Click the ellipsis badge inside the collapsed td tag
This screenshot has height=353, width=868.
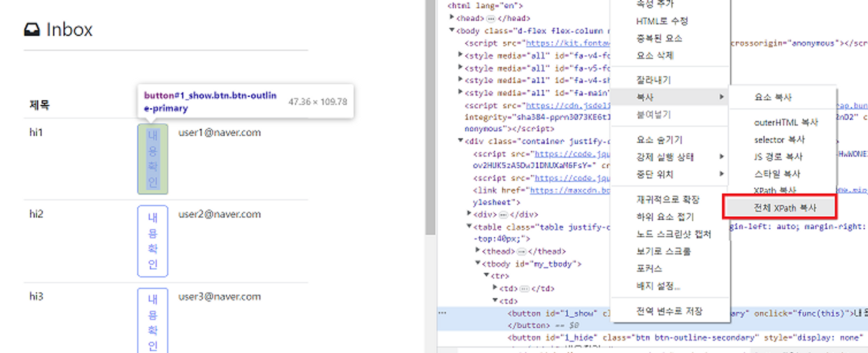(x=525, y=289)
